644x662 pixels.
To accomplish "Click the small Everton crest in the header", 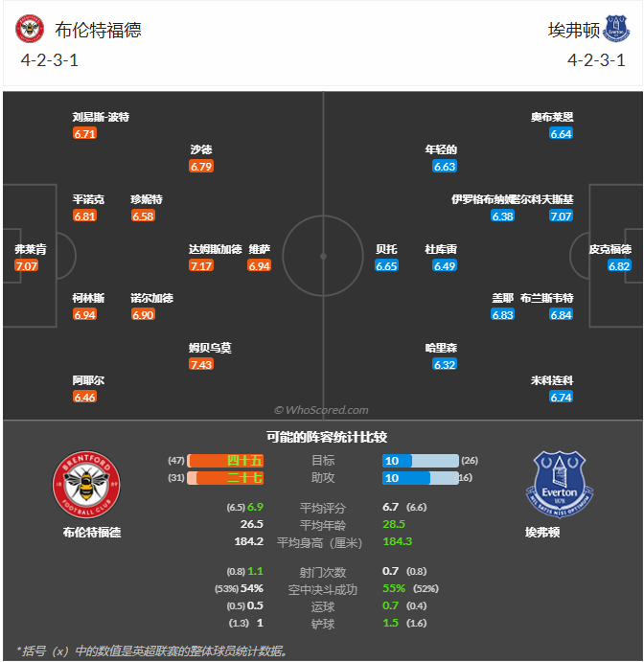I will tap(616, 30).
